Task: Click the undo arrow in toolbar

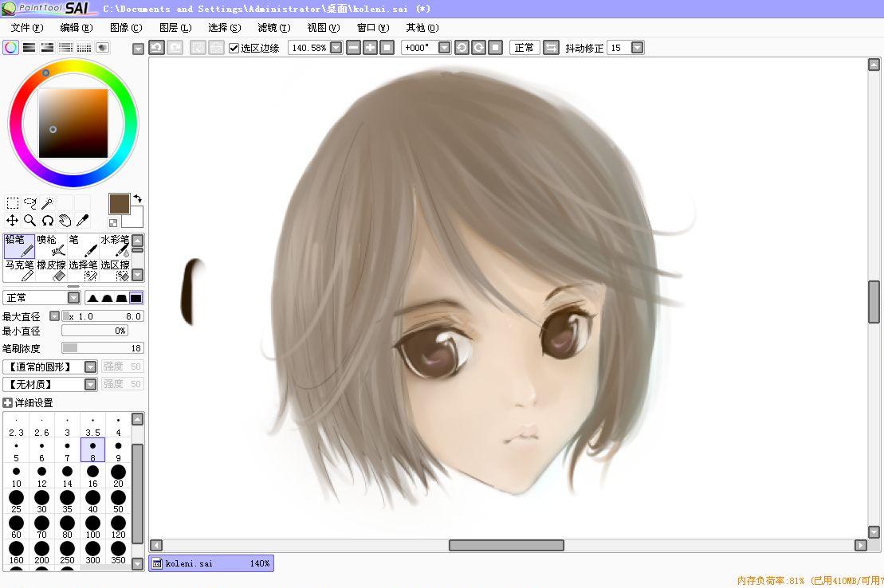Action: pos(157,48)
